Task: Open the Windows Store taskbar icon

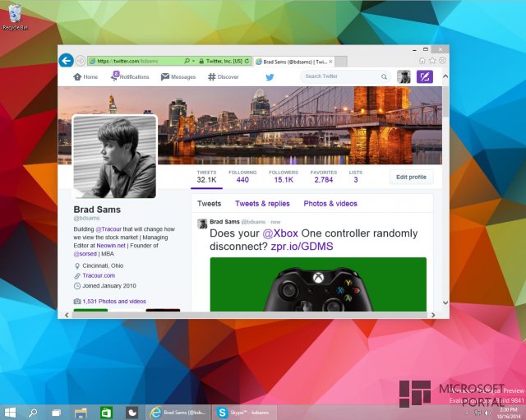Action: pos(106,413)
